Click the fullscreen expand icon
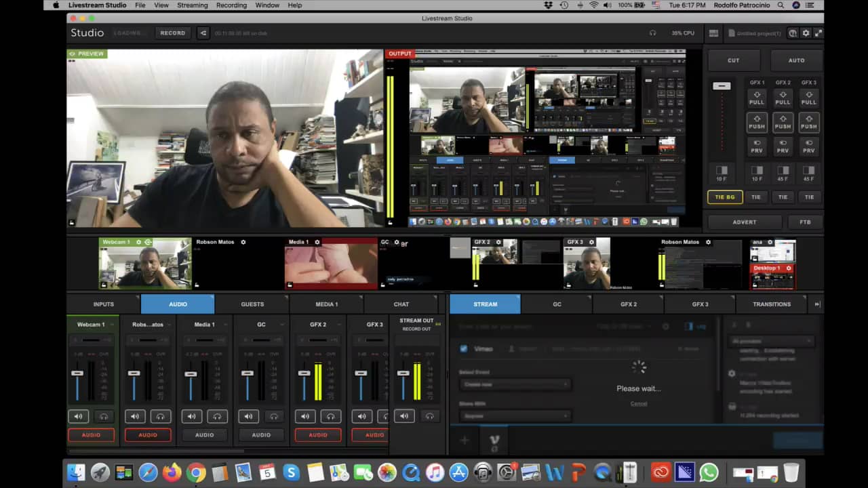 coord(818,33)
